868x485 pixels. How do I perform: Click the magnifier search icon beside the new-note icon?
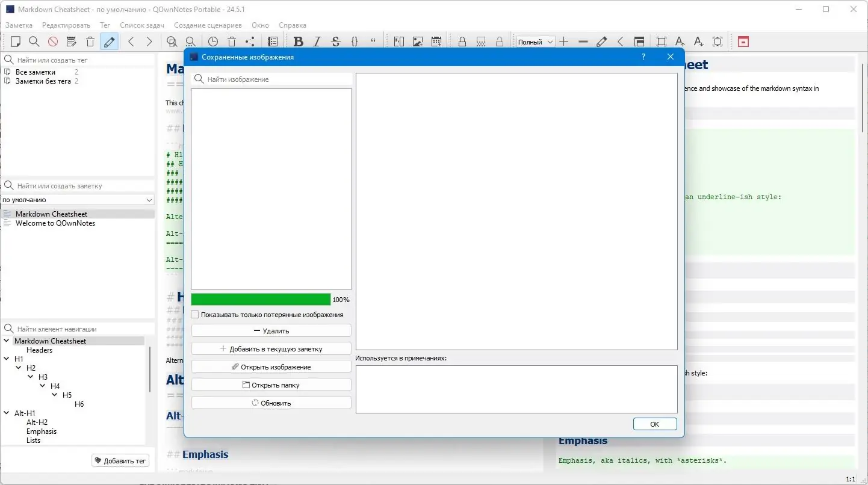point(34,42)
